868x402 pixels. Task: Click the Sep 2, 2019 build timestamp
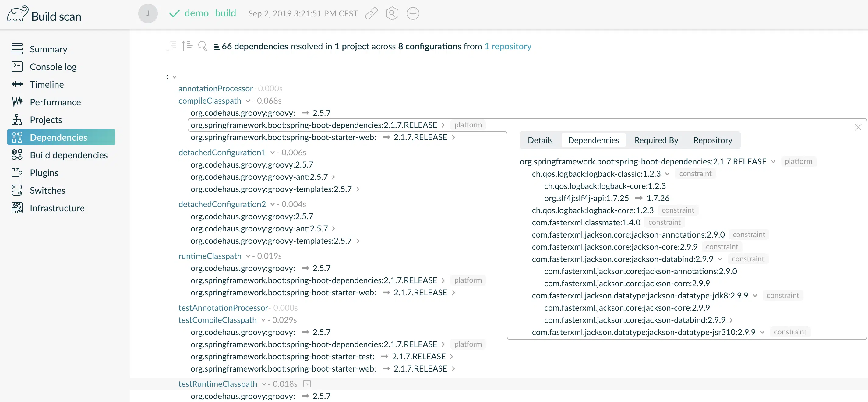tap(303, 13)
